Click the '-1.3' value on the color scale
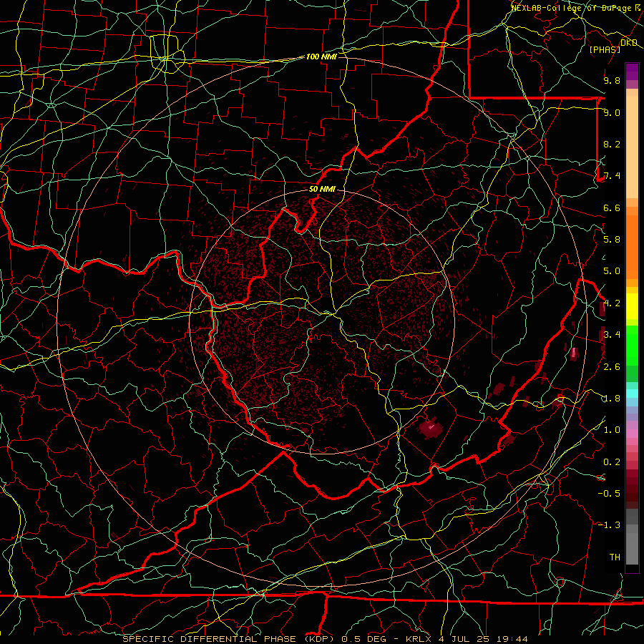Screen dimensions: 644x644 (x=609, y=525)
